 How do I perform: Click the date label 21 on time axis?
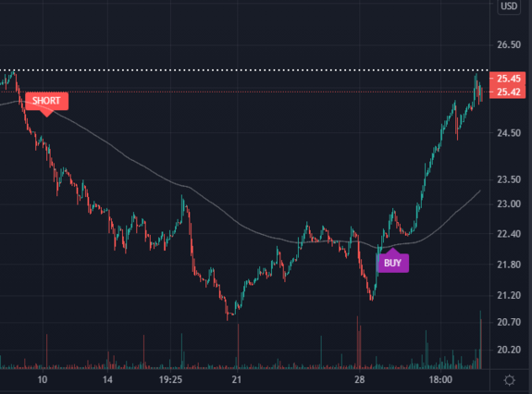tap(237, 379)
